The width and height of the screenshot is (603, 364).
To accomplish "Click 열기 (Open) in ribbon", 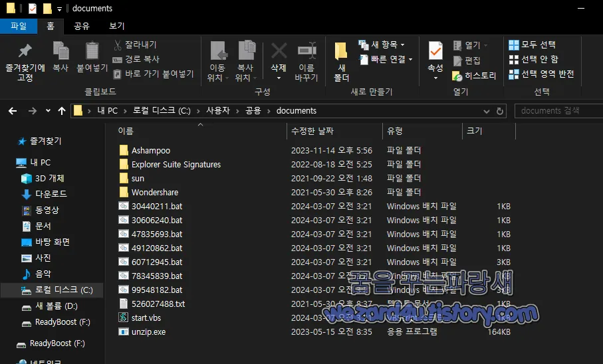I will 470,45.
